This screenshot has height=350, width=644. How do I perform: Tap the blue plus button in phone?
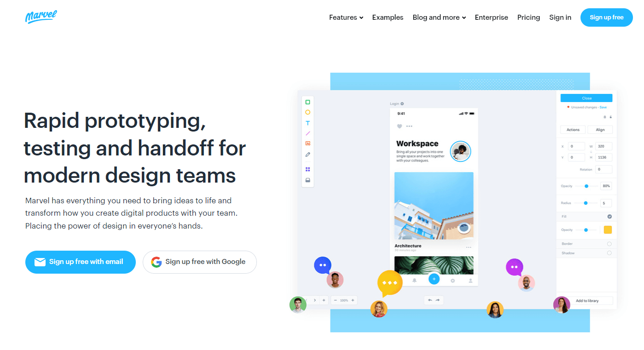click(x=434, y=279)
